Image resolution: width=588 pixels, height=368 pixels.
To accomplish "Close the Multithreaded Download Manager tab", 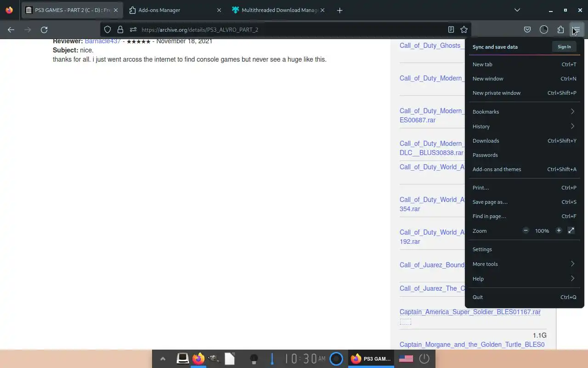I will point(322,10).
